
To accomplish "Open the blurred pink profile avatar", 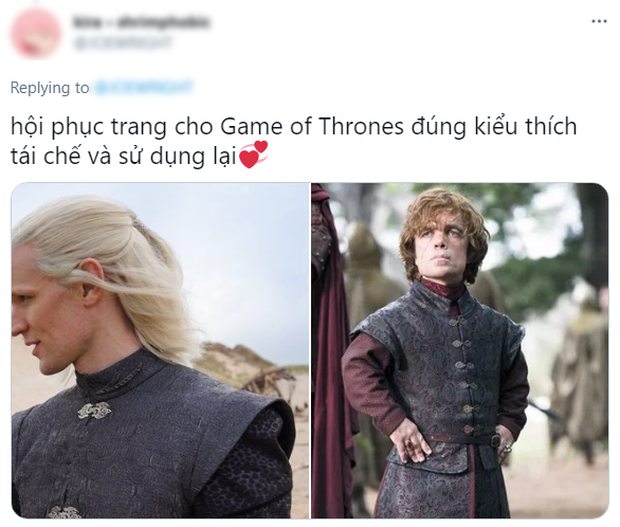I will point(36,33).
